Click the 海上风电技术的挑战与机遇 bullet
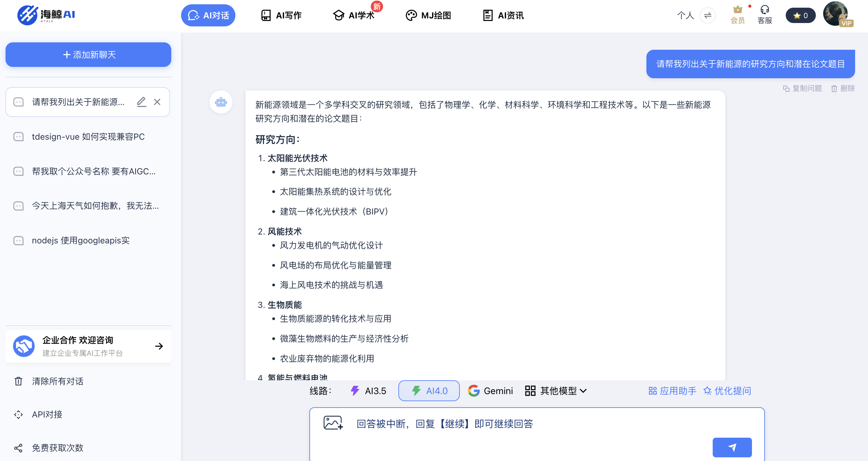This screenshot has width=868, height=461. pyautogui.click(x=331, y=285)
